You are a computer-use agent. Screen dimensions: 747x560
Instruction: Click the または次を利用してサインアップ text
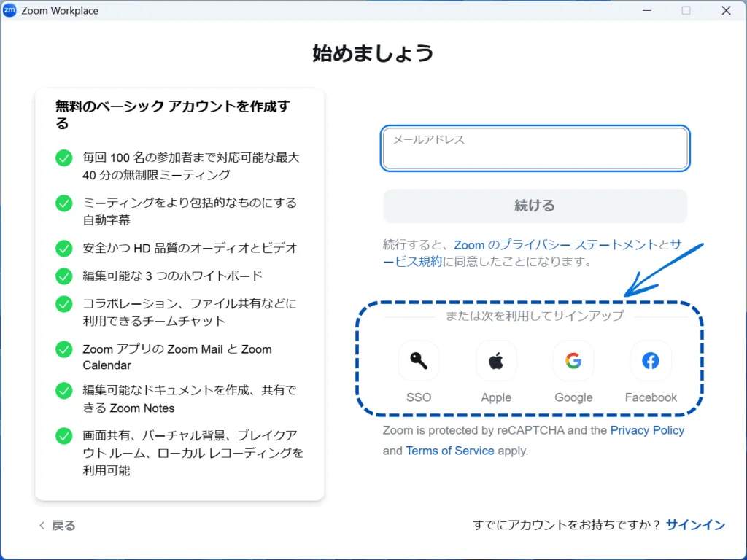[x=535, y=315]
